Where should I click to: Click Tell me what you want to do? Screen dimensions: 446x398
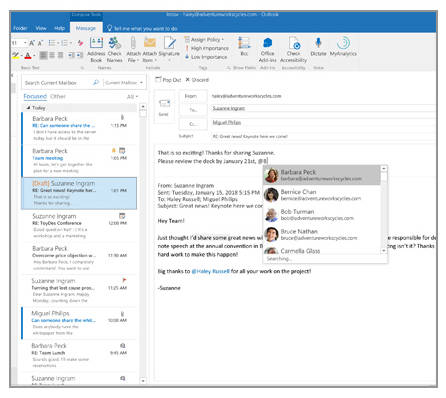[142, 28]
